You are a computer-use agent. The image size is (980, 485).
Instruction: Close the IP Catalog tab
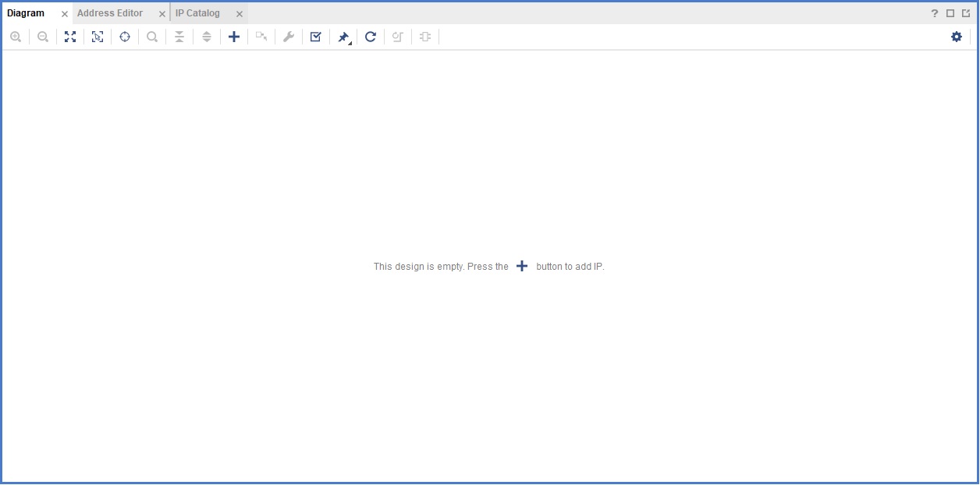240,14
